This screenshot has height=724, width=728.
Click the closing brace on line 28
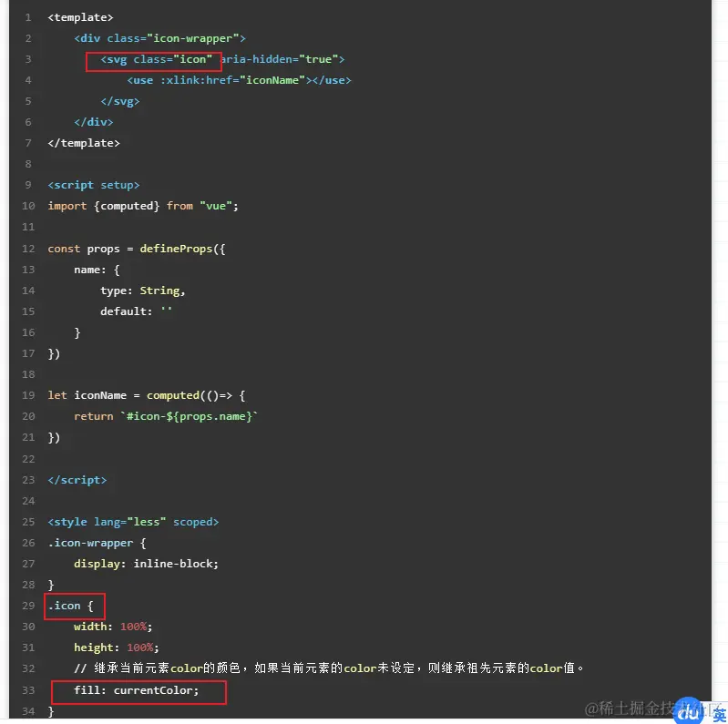(x=51, y=585)
